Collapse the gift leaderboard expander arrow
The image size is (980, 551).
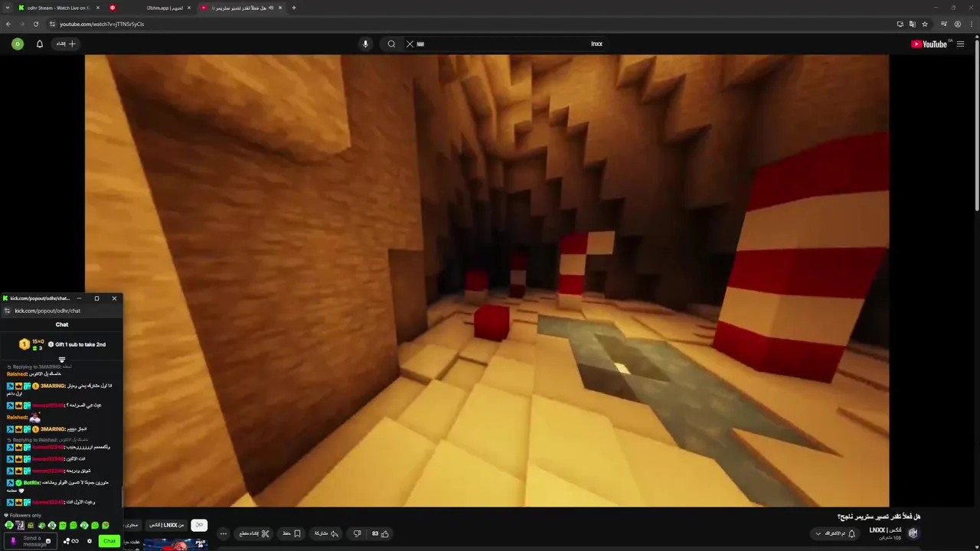(x=62, y=359)
